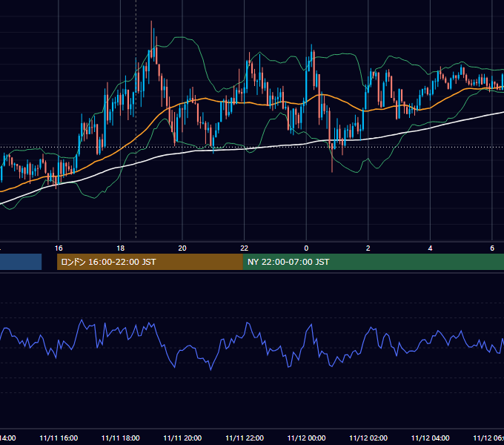Click the blue session bar left of ロンドン
Screen dimensions: 504x445
(x=21, y=262)
